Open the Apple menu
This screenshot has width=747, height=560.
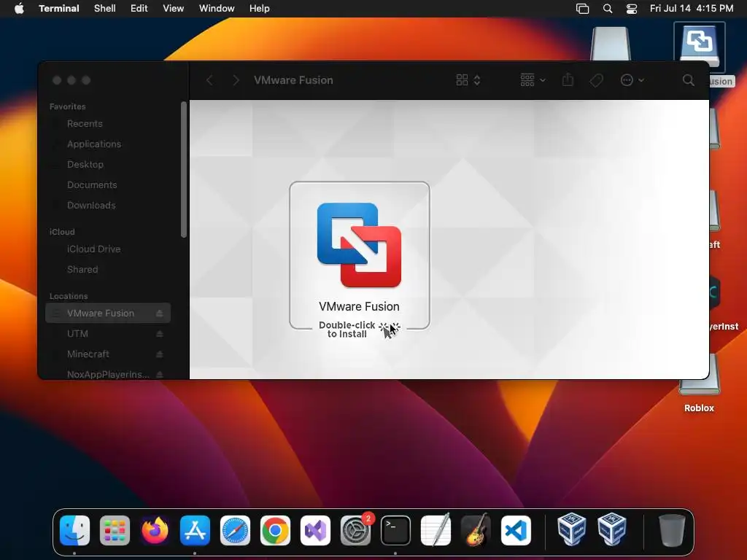tap(19, 9)
